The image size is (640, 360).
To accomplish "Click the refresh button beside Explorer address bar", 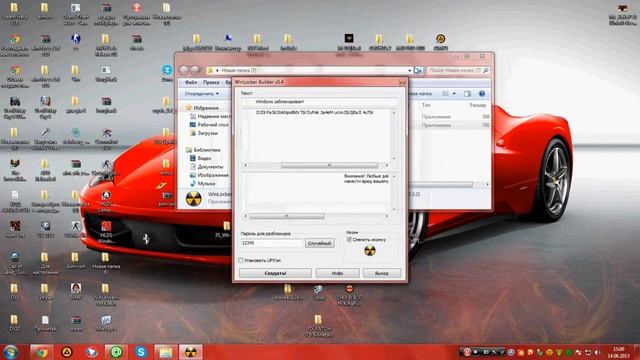I will pyautogui.click(x=418, y=71).
